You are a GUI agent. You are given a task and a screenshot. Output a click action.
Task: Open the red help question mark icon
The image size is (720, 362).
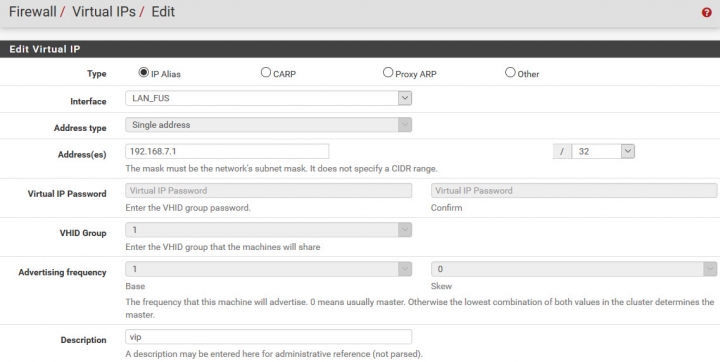click(707, 13)
